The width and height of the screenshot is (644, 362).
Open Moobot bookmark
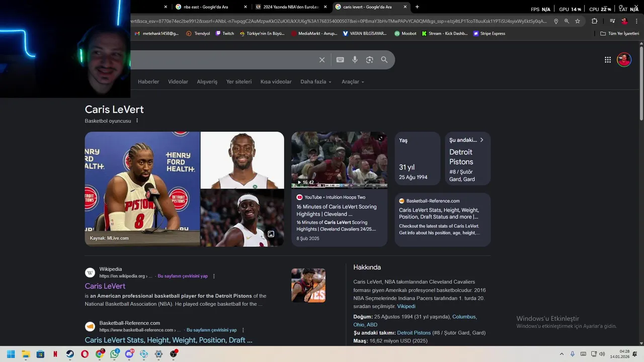point(405,34)
